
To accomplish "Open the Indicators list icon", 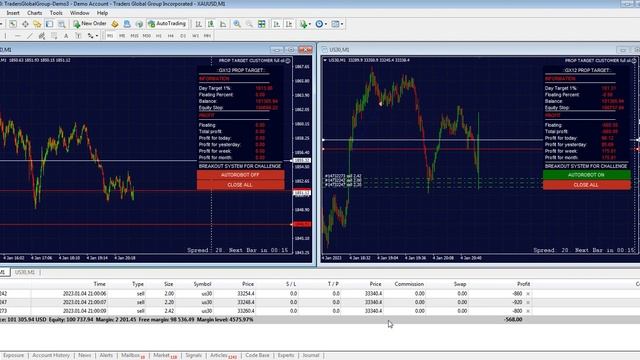I will click(x=303, y=24).
